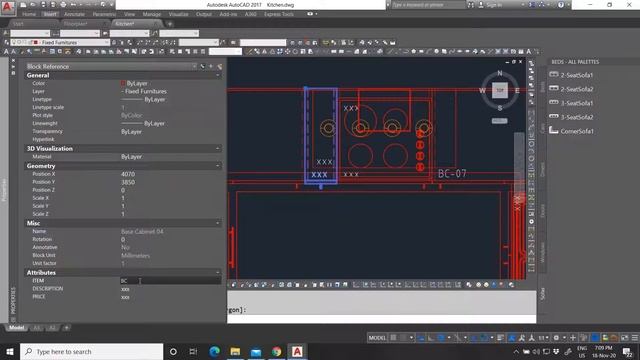
Task: Click the PRICE attribute value xxx
Action: (125, 297)
